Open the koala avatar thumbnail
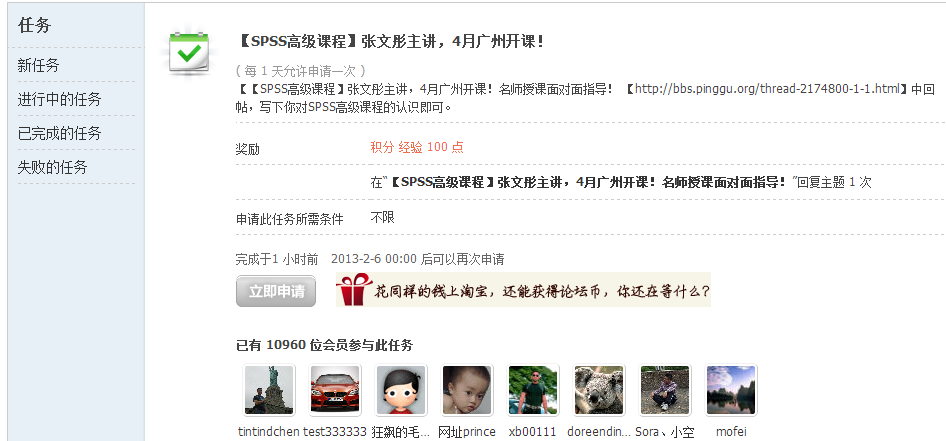Image resolution: width=946 pixels, height=441 pixels. (598, 390)
